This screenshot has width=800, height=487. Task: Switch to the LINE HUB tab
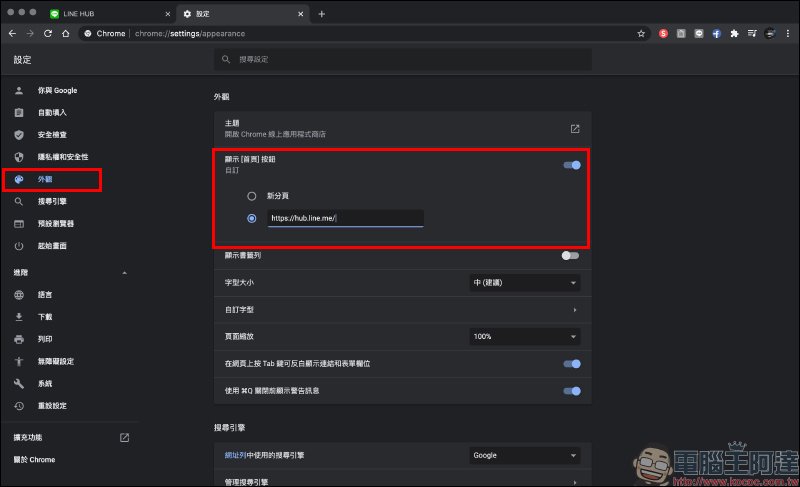click(111, 14)
